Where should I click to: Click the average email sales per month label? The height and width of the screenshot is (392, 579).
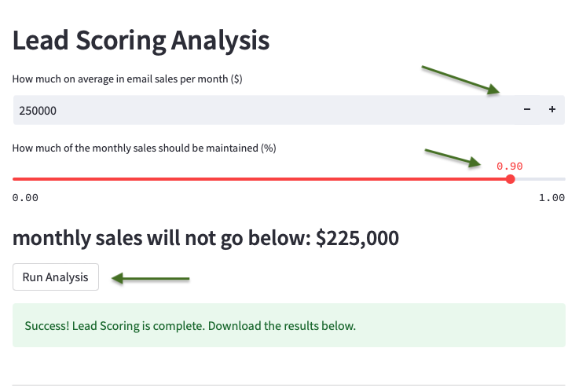click(x=127, y=79)
